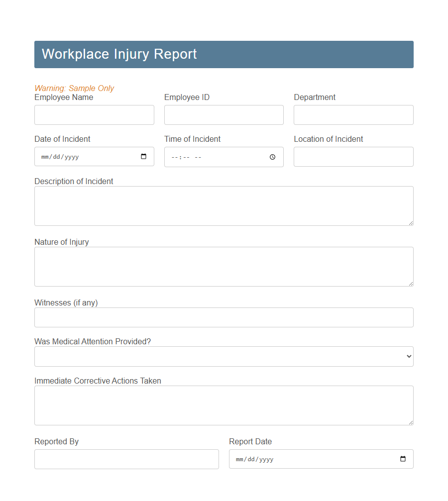Screen dimensions: 448x501
Task: Open the clock picker for Time of Incident
Action: click(272, 157)
